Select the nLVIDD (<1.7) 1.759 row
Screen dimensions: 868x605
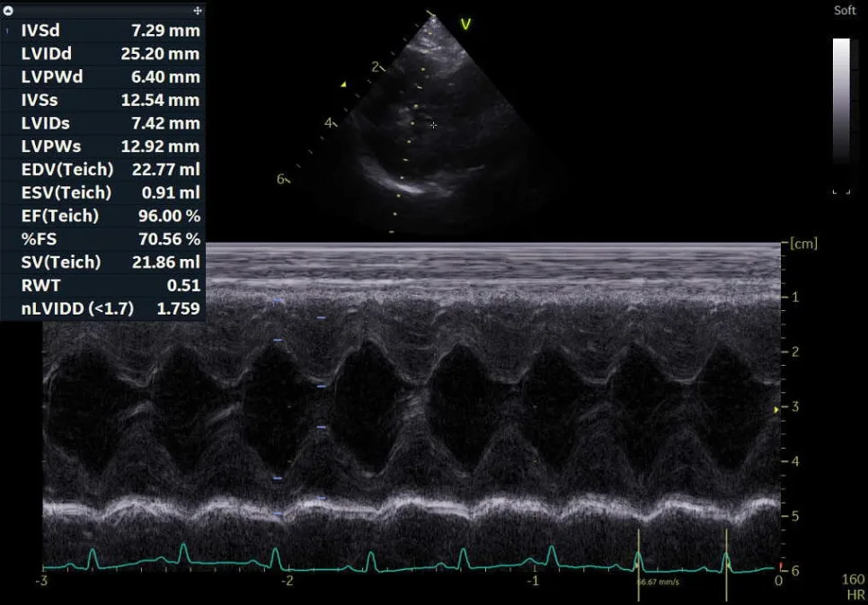[103, 308]
